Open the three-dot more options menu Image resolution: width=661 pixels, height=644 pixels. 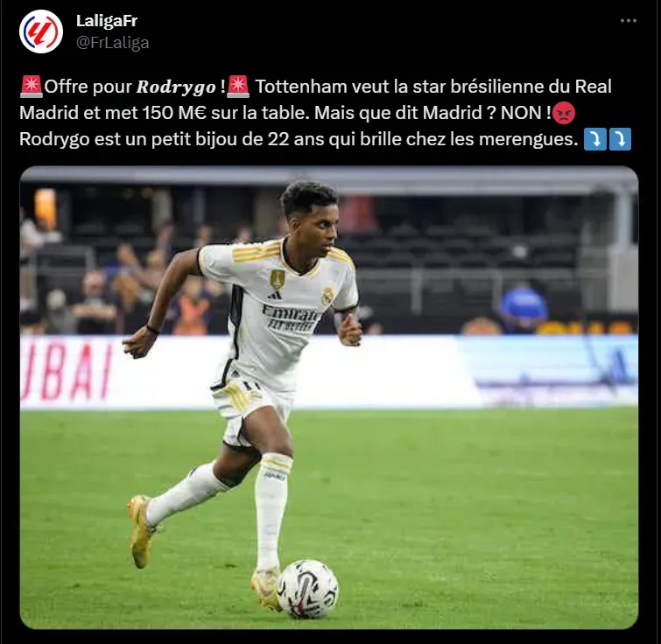tap(628, 21)
